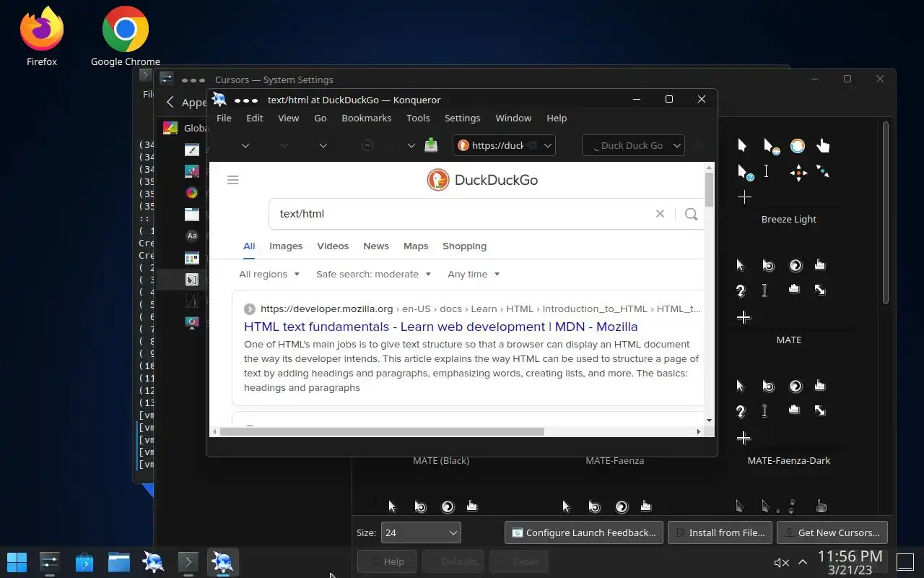Image resolution: width=924 pixels, height=578 pixels.
Task: Open the Safe search: moderate dropdown
Action: [x=373, y=274]
